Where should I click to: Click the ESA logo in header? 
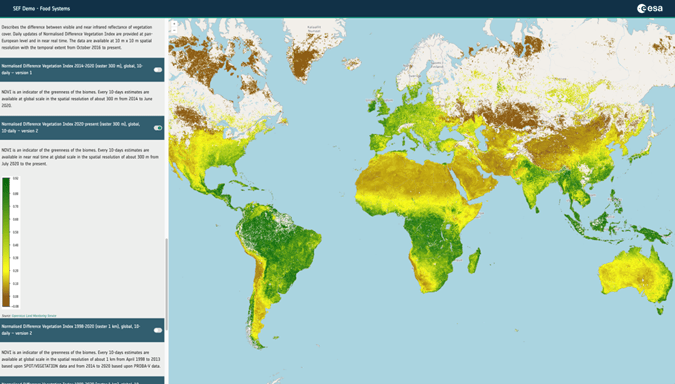point(650,8)
